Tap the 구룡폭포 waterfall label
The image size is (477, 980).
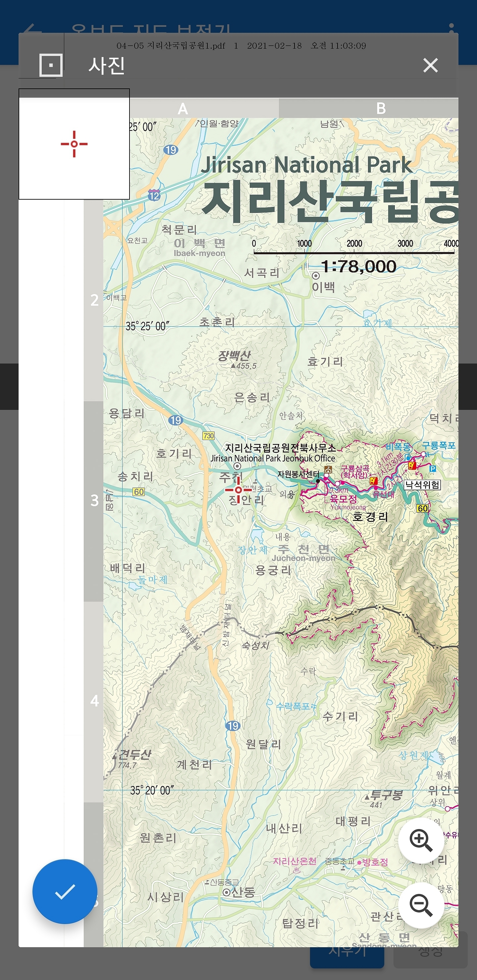(439, 445)
